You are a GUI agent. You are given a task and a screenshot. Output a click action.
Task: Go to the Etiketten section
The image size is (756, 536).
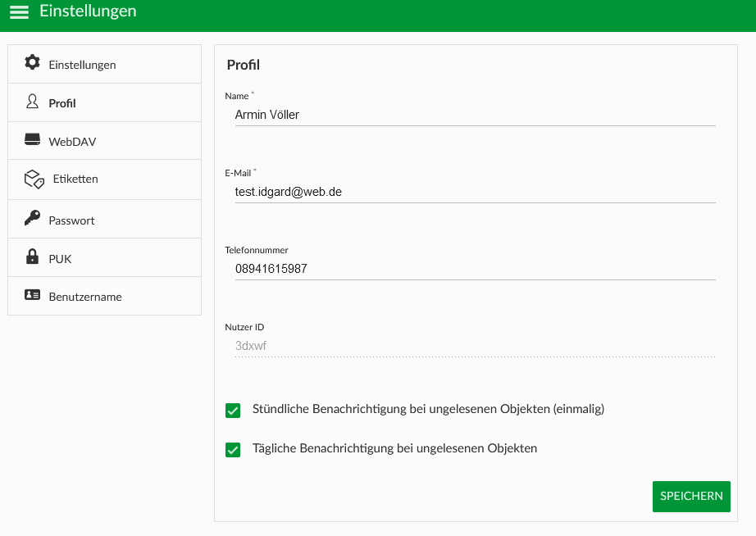(x=105, y=179)
